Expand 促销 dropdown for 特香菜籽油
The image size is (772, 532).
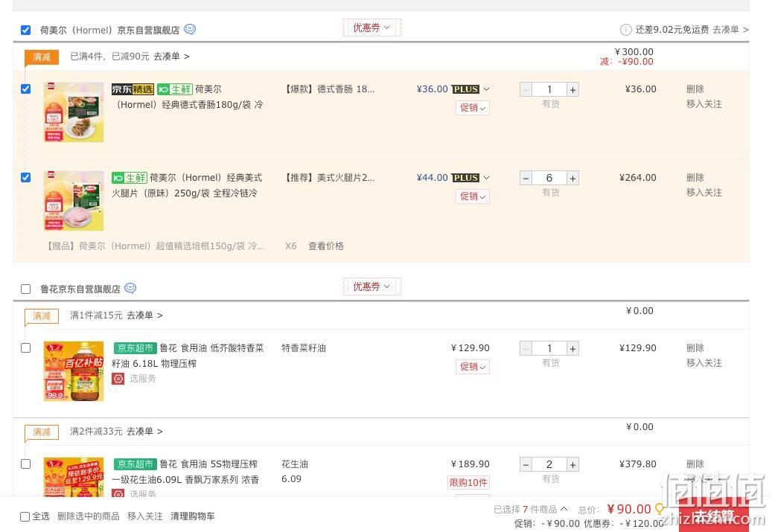click(472, 367)
